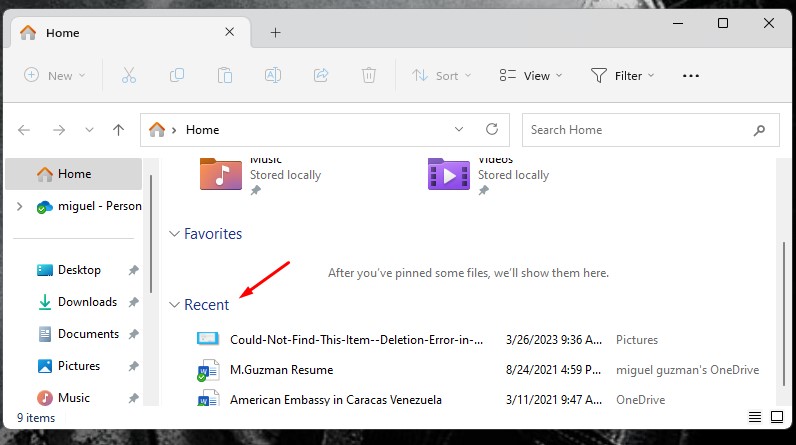Unpin Documents using its pin icon
This screenshot has height=445, width=796.
(134, 334)
